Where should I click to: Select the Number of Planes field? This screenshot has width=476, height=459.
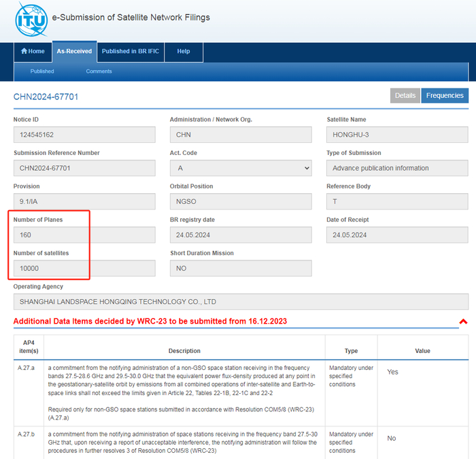[x=84, y=235]
